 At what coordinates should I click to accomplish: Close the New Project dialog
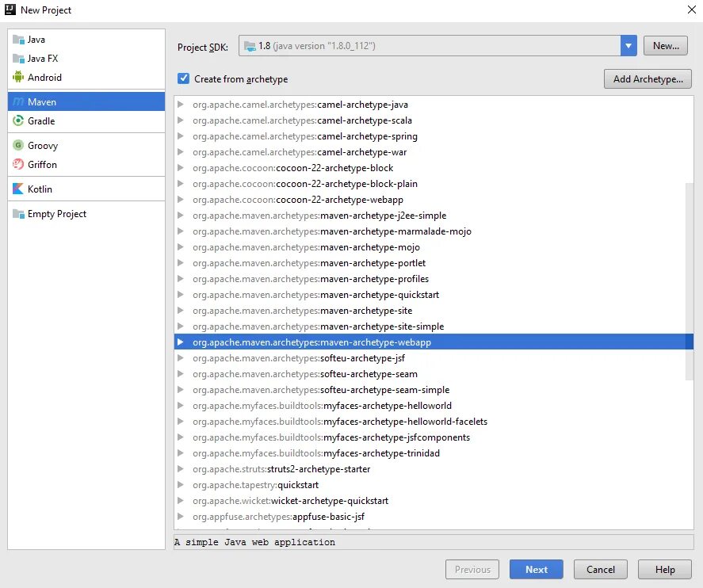[692, 10]
